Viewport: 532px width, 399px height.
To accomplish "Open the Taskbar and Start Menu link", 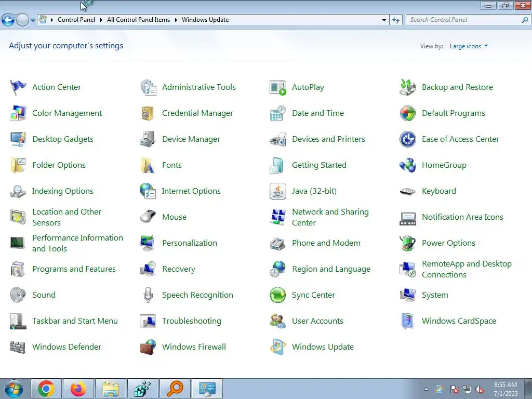I will 75,321.
